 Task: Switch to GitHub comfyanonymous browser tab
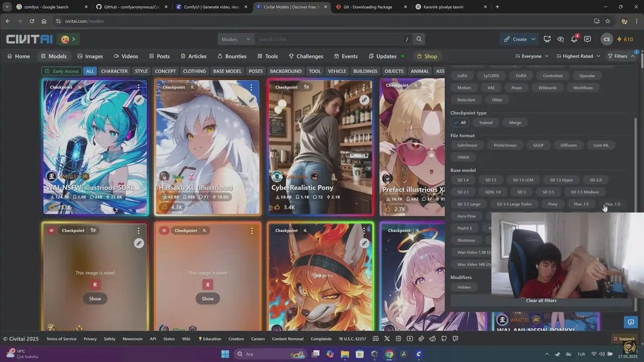tap(131, 7)
